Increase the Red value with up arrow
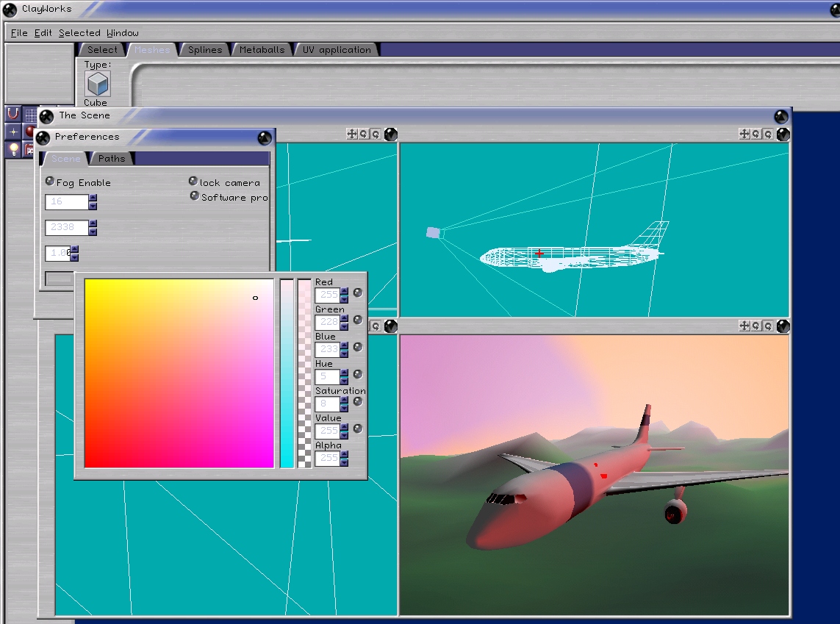Image resolution: width=840 pixels, height=624 pixels. tap(344, 291)
